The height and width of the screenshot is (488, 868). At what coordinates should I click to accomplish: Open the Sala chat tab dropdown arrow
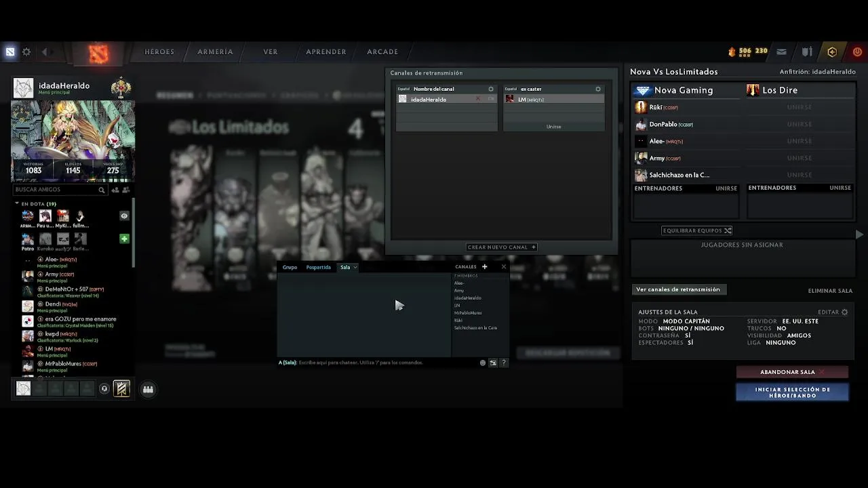(x=355, y=267)
